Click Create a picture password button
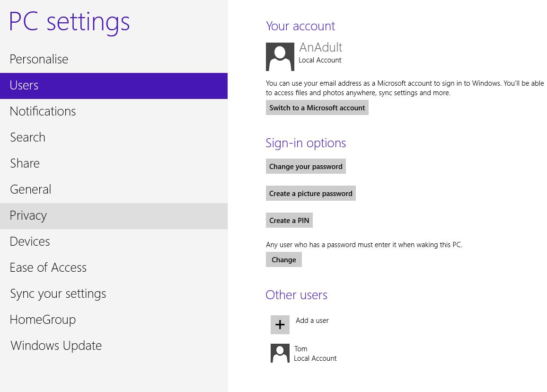This screenshot has height=392, width=547. click(311, 193)
